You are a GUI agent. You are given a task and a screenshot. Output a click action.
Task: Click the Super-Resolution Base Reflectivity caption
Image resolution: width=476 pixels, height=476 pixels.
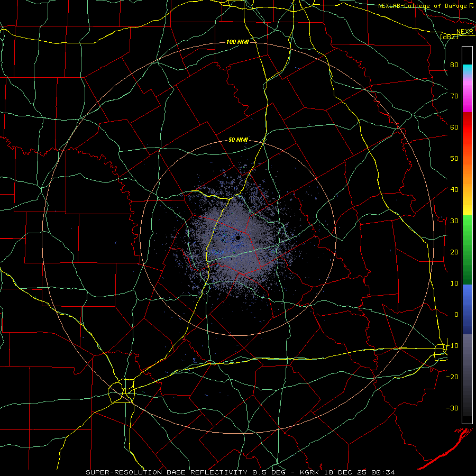point(241,472)
